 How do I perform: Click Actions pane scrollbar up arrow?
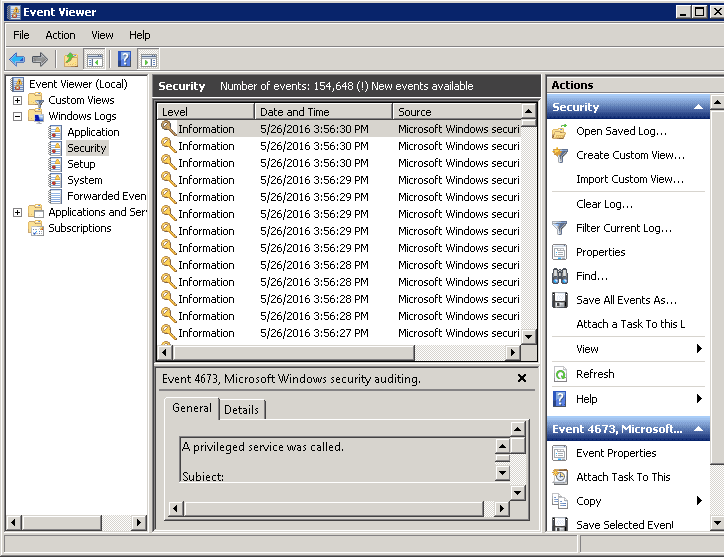pyautogui.click(x=717, y=102)
